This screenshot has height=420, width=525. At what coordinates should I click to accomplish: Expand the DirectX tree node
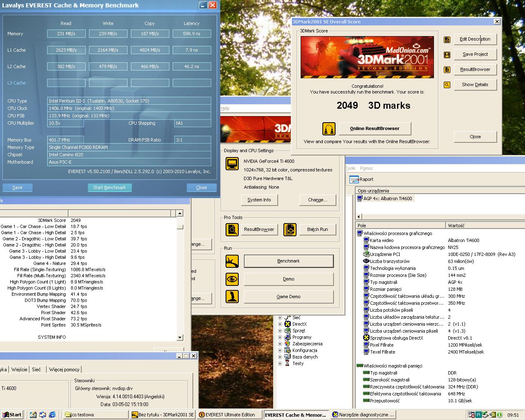point(280,324)
